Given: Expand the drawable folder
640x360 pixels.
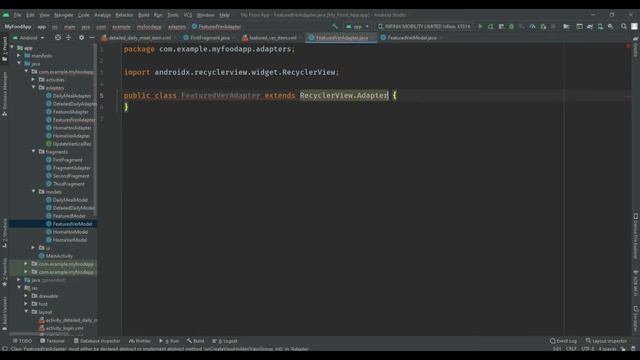Looking at the screenshot, I should click(x=27, y=296).
